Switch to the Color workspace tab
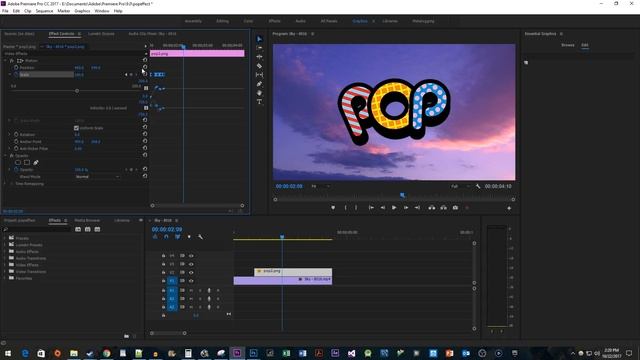 click(x=248, y=21)
